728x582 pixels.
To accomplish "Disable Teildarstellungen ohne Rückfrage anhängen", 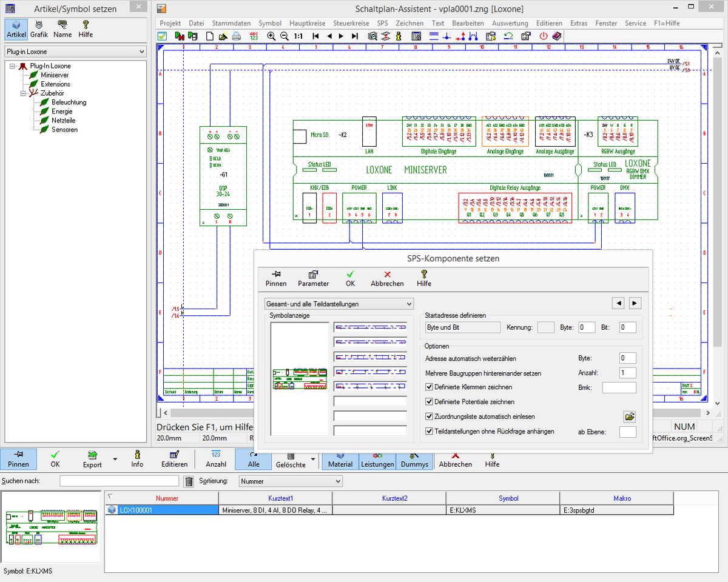I will [x=430, y=432].
